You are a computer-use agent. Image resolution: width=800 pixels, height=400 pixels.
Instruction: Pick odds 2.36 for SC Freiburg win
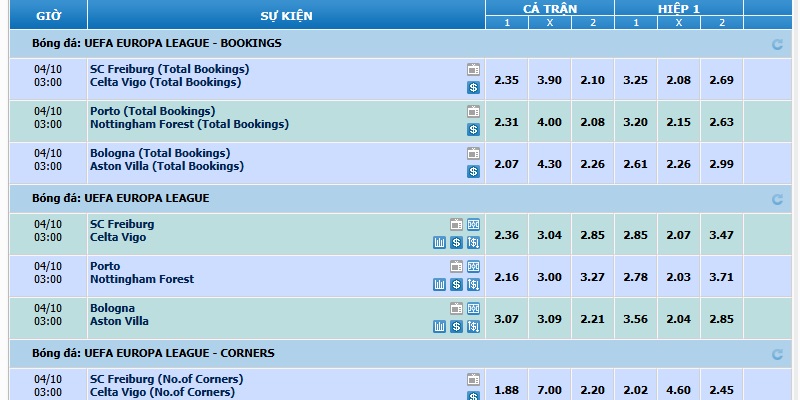[x=507, y=235]
